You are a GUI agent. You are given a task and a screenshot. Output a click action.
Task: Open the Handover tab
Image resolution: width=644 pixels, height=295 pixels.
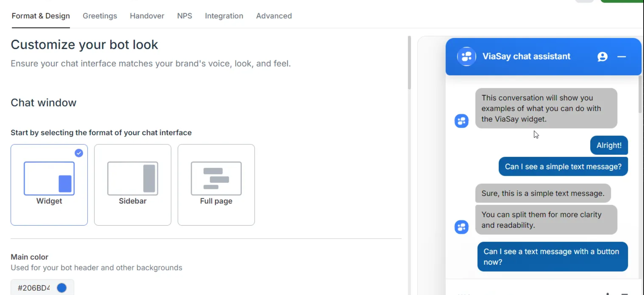point(147,16)
